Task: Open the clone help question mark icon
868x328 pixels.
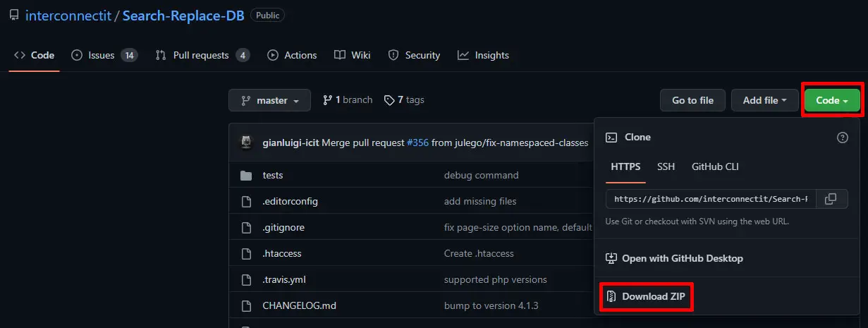Action: pyautogui.click(x=842, y=138)
